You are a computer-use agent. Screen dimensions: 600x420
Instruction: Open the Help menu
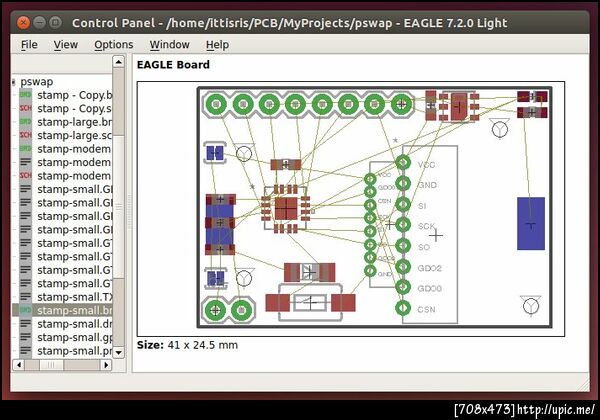coord(217,45)
